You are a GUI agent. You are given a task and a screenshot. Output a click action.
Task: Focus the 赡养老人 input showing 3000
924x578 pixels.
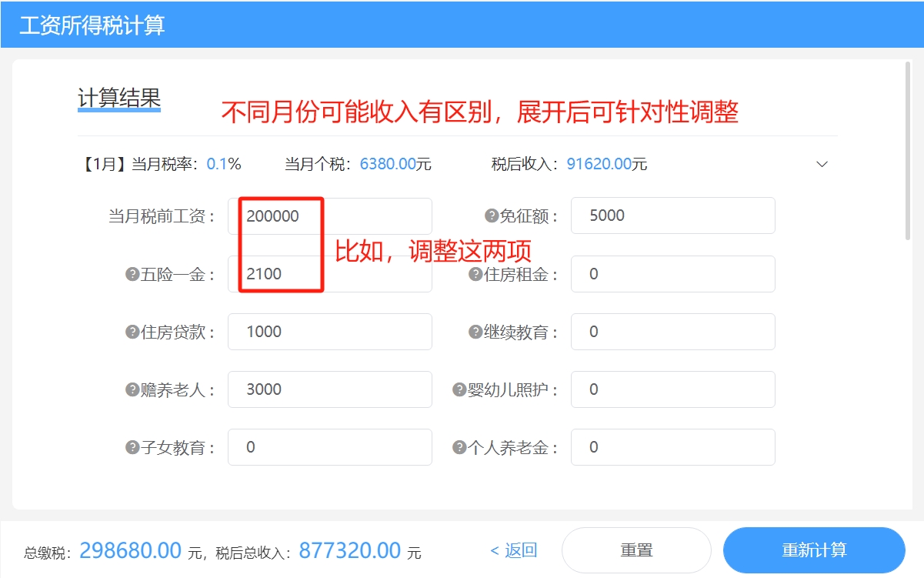(x=330, y=389)
